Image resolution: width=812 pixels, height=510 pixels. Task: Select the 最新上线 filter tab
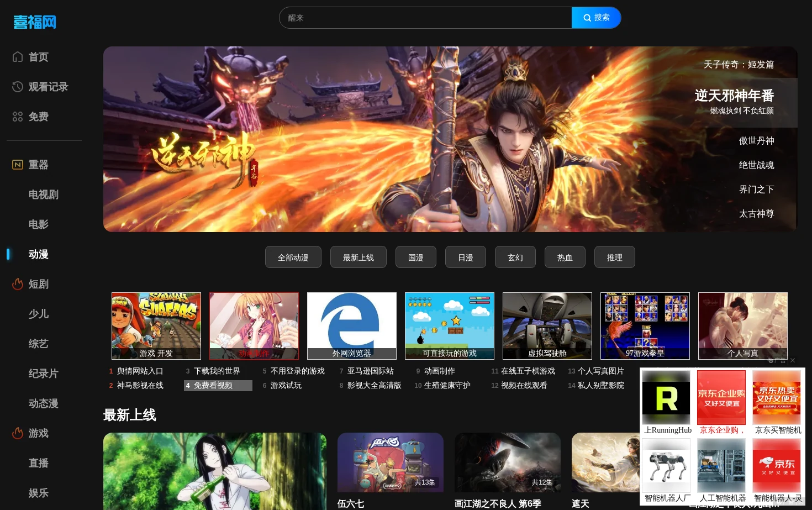[358, 257]
